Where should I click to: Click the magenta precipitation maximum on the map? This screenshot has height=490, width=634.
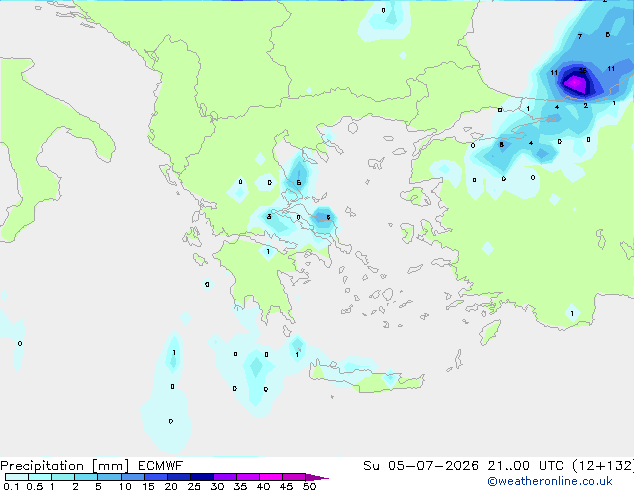575,84
